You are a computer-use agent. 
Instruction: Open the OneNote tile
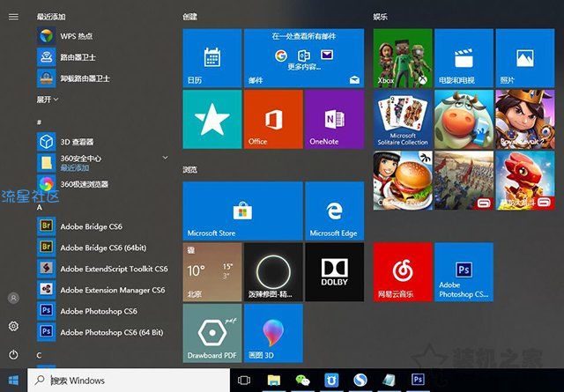335,119
